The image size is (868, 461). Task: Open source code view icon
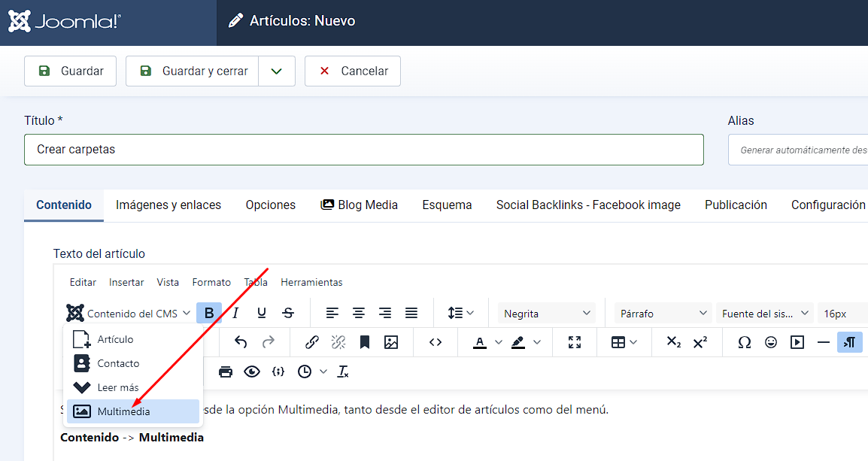(x=436, y=342)
